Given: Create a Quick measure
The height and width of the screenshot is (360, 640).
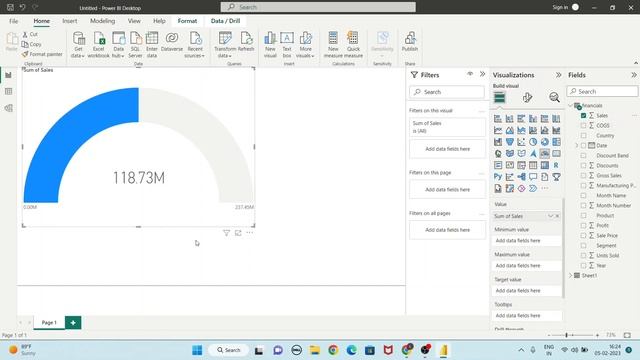Looking at the screenshot, I should click(353, 44).
